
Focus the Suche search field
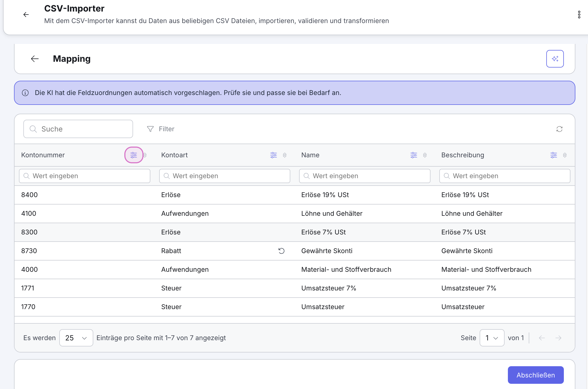coord(78,129)
